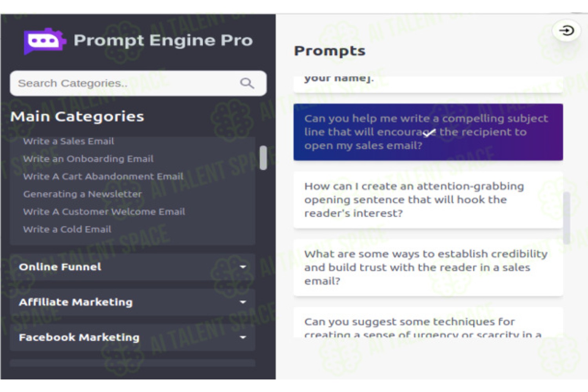The width and height of the screenshot is (588, 392).
Task: Choose Write A Customer Welcome Email
Action: click(x=104, y=212)
